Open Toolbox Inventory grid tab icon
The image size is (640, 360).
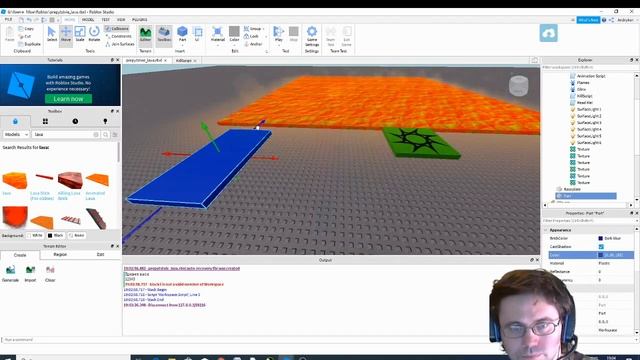(x=45, y=121)
